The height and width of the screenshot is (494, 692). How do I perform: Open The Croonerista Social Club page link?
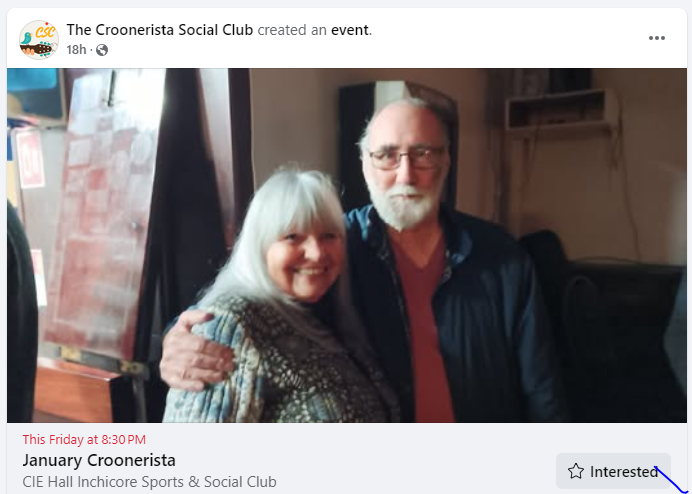(x=160, y=30)
